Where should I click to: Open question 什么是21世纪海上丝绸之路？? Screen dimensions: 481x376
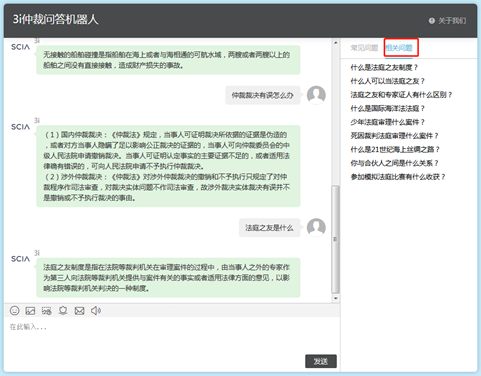click(395, 149)
